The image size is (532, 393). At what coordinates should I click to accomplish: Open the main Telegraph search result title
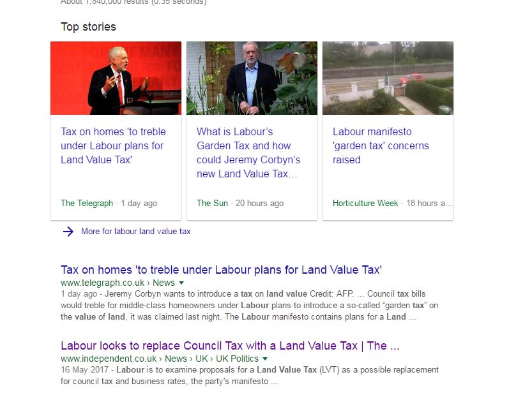tap(221, 270)
